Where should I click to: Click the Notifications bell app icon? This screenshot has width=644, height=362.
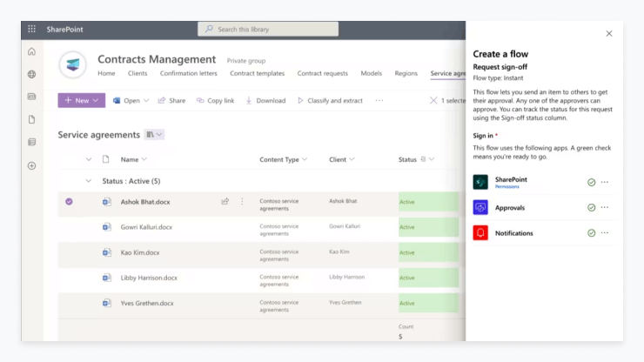480,233
